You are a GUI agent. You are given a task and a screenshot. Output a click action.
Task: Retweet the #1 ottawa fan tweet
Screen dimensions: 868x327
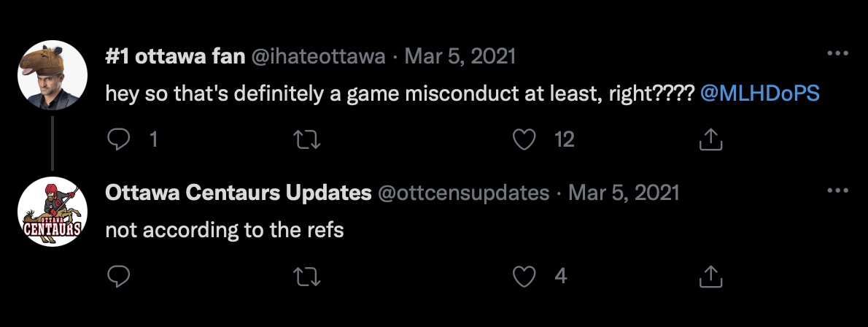click(310, 139)
